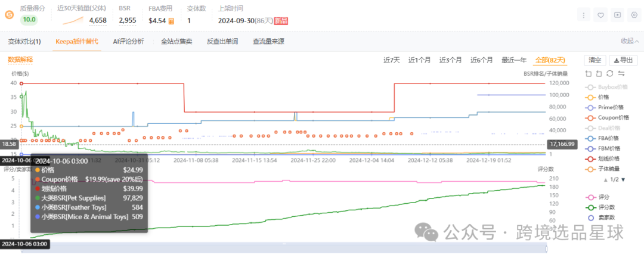
Task: Click the 30-day sales figure 4,658
Action: [98, 20]
